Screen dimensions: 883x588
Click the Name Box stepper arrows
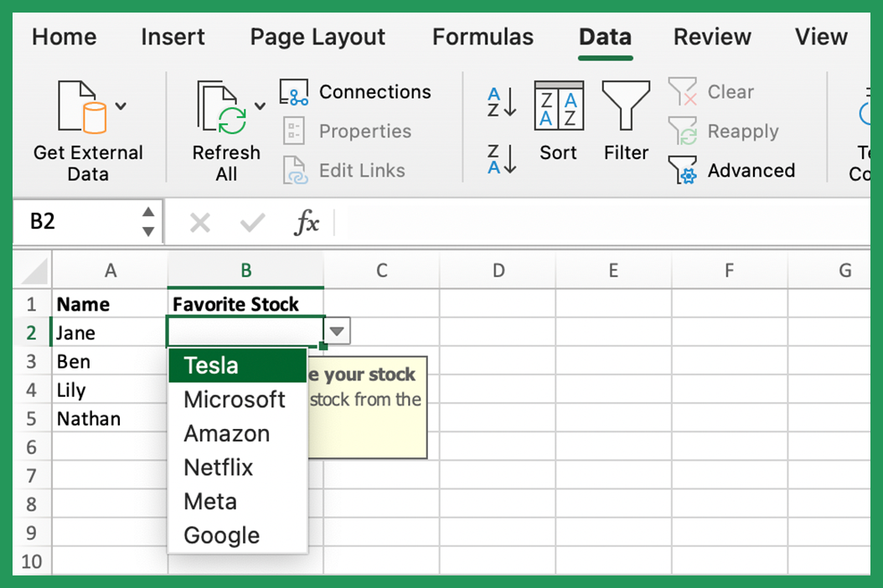[148, 221]
